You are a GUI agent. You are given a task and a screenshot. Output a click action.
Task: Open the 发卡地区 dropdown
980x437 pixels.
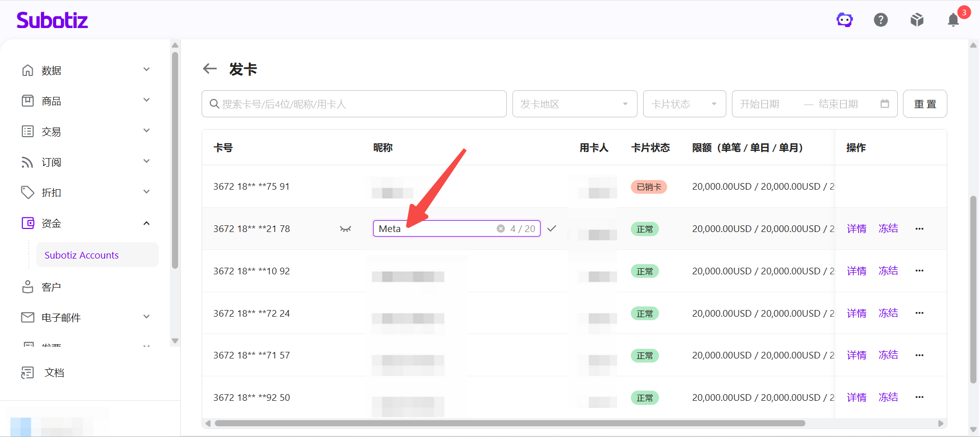(575, 104)
